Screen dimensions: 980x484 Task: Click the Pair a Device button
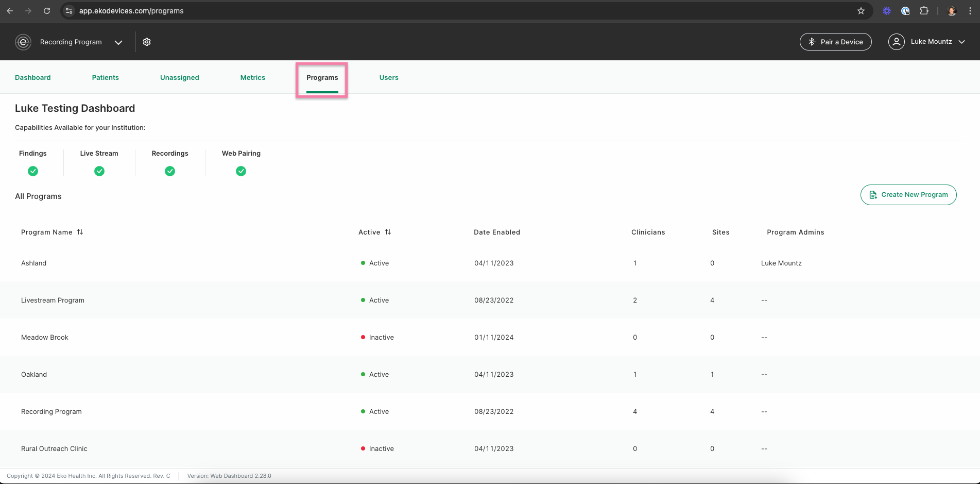click(836, 42)
